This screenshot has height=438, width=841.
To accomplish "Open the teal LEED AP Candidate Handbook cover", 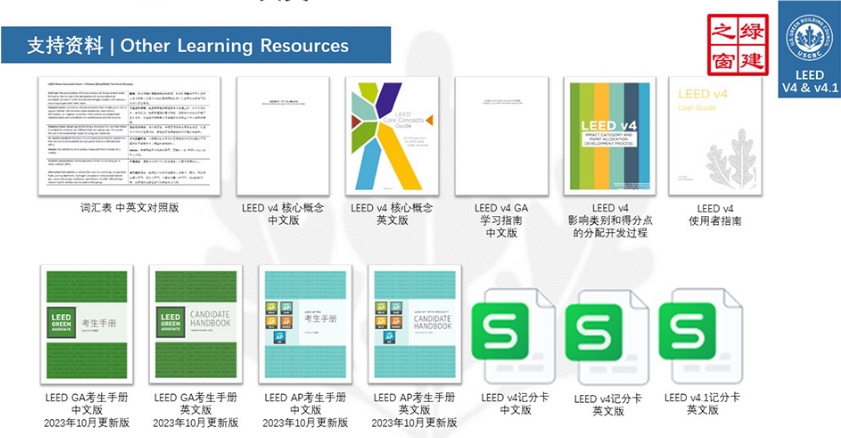I will click(x=415, y=324).
